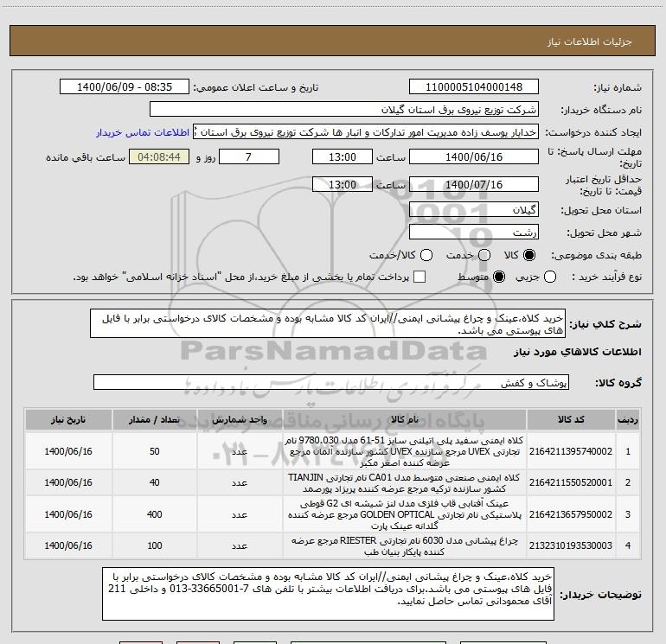Click the response deadline hour 13:00 field
Viewport: 666px width, 644px height.
click(343, 156)
